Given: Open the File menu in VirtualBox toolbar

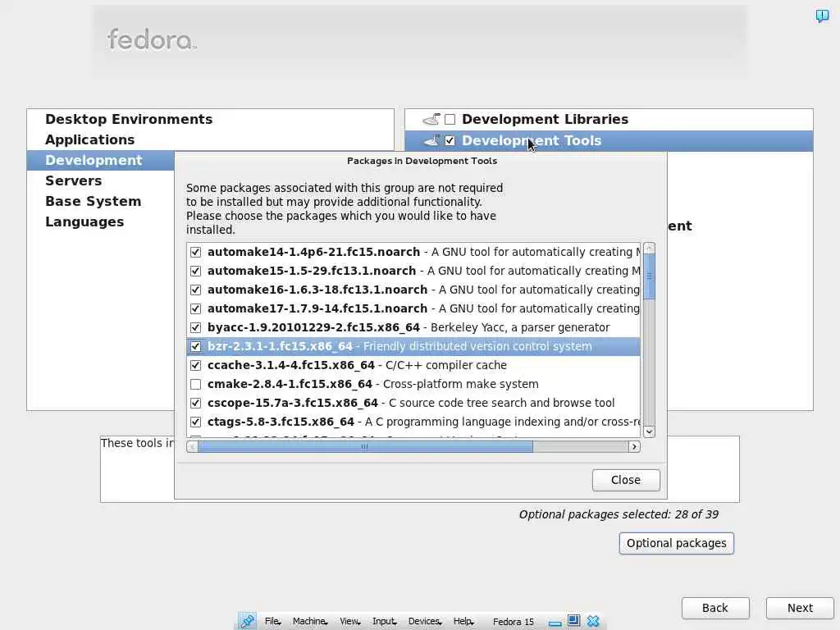Looking at the screenshot, I should click(272, 622).
